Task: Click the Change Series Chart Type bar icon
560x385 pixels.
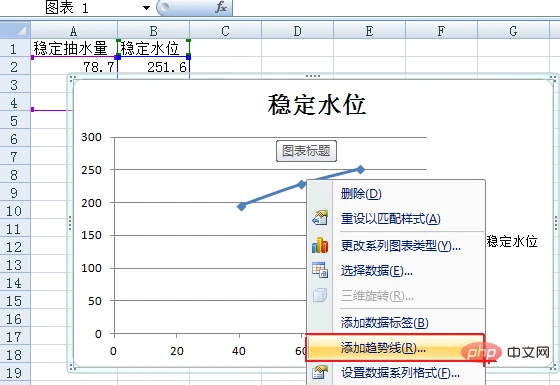Action: tap(320, 245)
